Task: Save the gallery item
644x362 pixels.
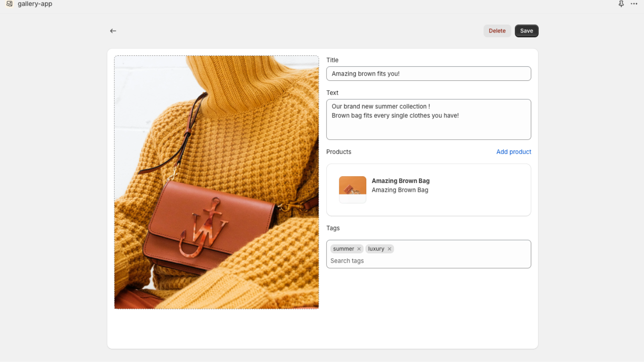Action: coord(526,31)
